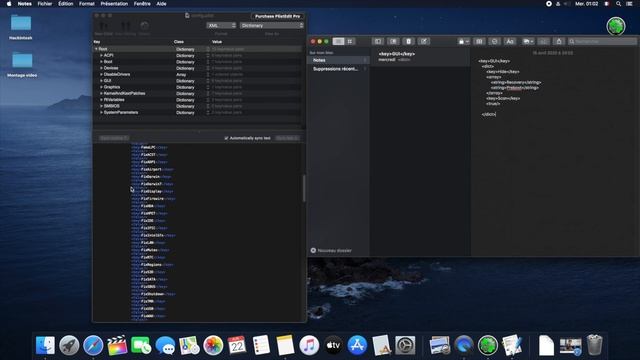This screenshot has height=360, width=640.
Task: Open the Hackintosh desktop folder
Action: (21, 27)
